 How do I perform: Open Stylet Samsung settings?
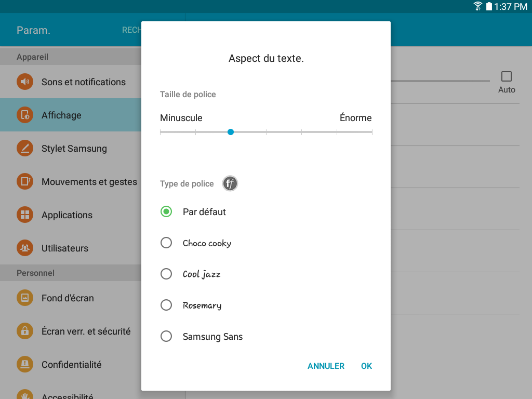71,148
